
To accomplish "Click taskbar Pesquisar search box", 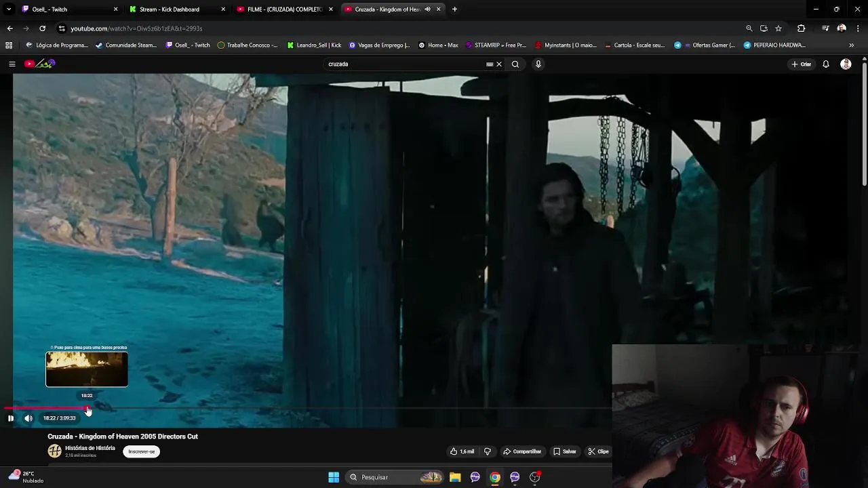I will coord(395,477).
